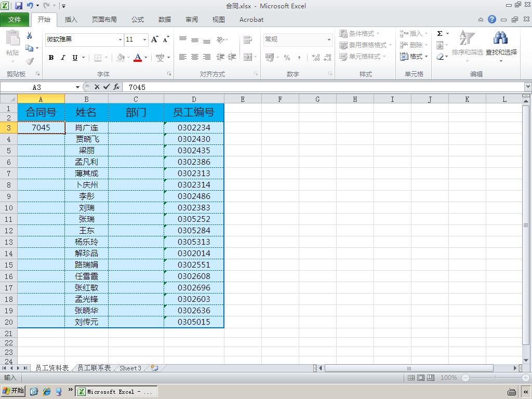The width and height of the screenshot is (532, 399).
Task: Click the 插入 button in cells group
Action: click(414, 33)
